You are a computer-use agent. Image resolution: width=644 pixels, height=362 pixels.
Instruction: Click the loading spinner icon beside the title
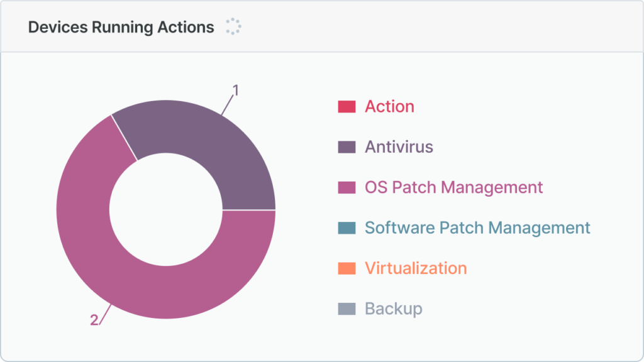234,27
